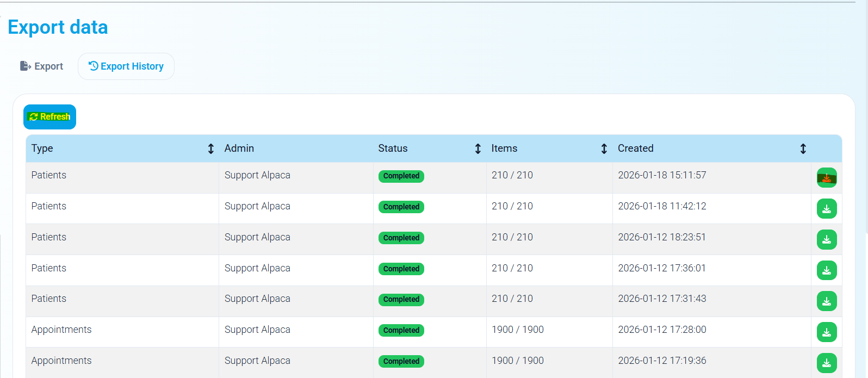The image size is (868, 378).
Task: Open the Export History tab
Action: pyautogui.click(x=126, y=66)
